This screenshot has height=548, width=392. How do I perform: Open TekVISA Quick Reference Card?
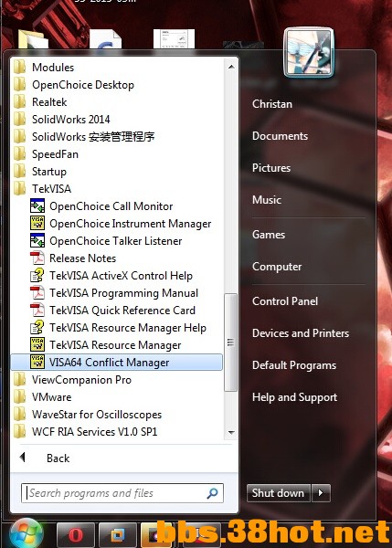117,311
